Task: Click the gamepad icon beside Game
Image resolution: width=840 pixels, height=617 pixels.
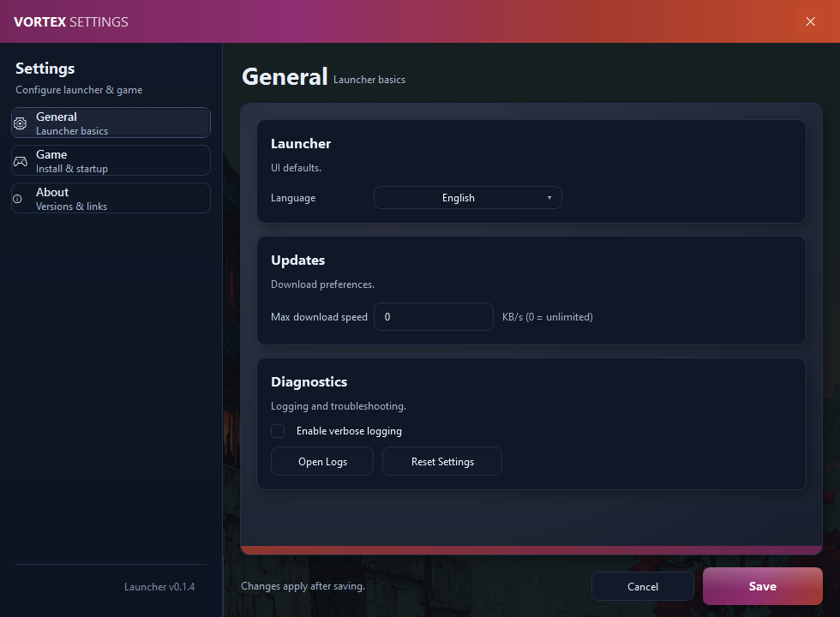Action: click(20, 161)
